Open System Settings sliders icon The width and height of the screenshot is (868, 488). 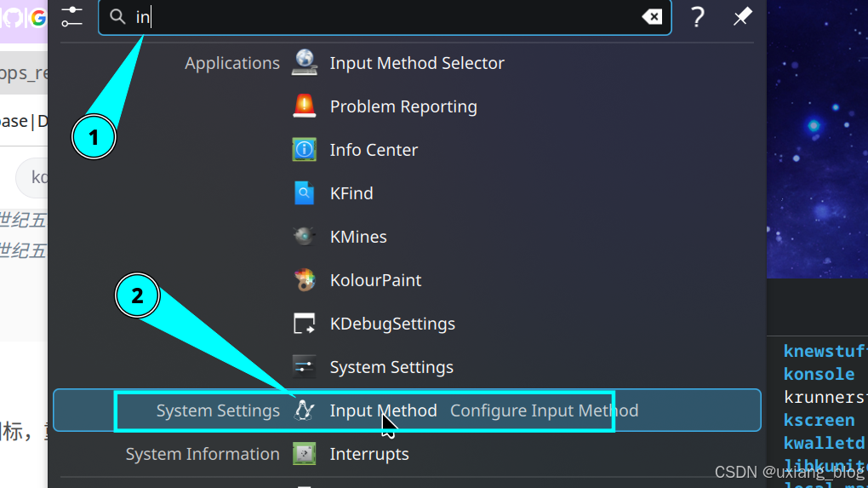click(x=305, y=367)
